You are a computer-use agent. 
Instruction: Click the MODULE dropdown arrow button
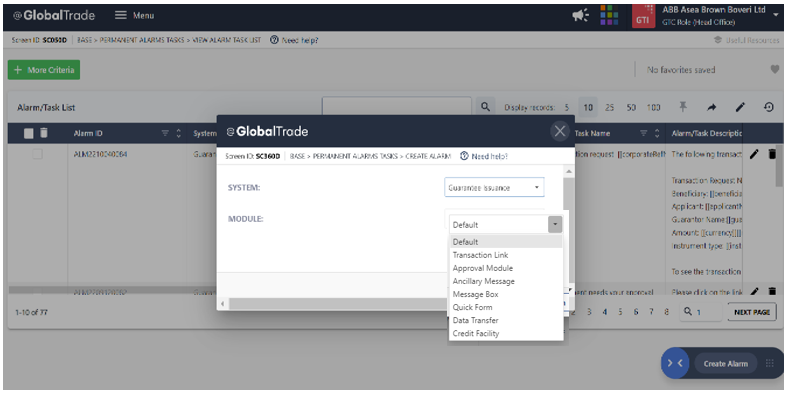(555, 224)
